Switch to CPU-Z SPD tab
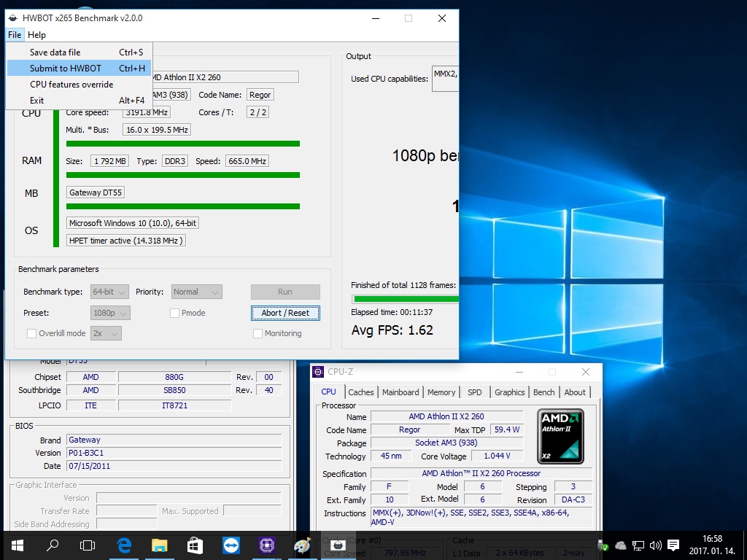 [x=474, y=392]
